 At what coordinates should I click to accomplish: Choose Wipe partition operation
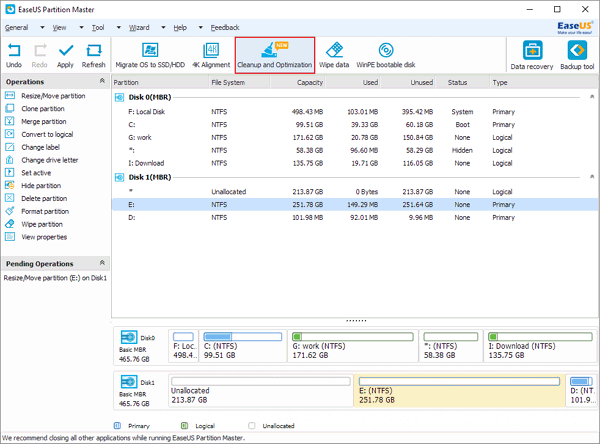34,224
